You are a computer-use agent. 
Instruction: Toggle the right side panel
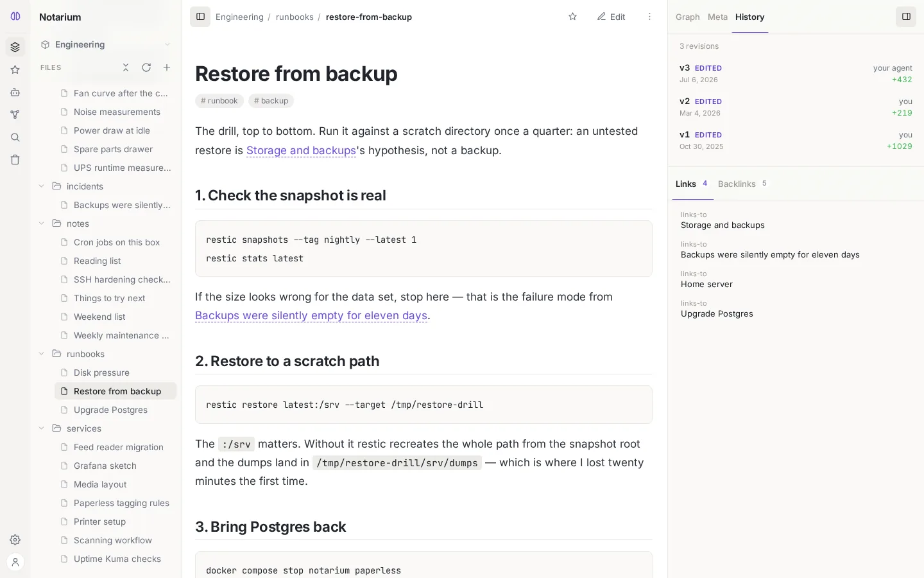(x=906, y=17)
